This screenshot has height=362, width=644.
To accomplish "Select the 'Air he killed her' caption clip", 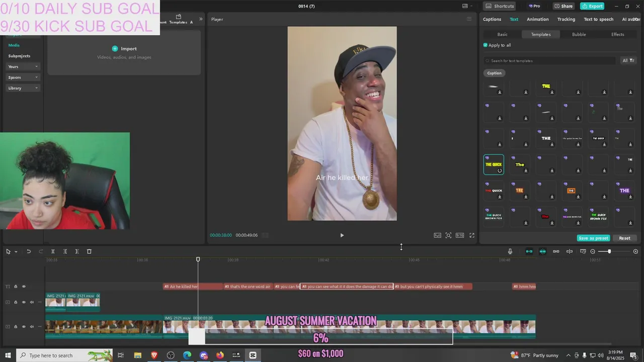I will point(193,287).
